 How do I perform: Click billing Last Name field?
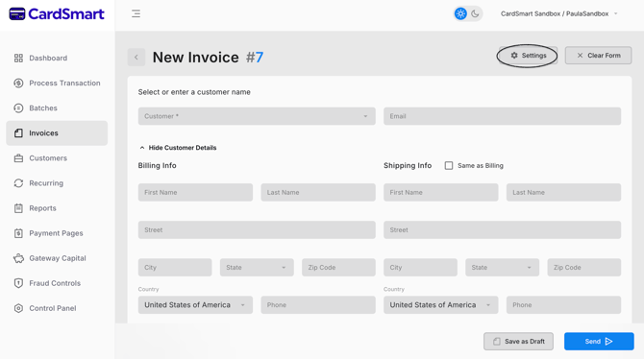coord(318,192)
